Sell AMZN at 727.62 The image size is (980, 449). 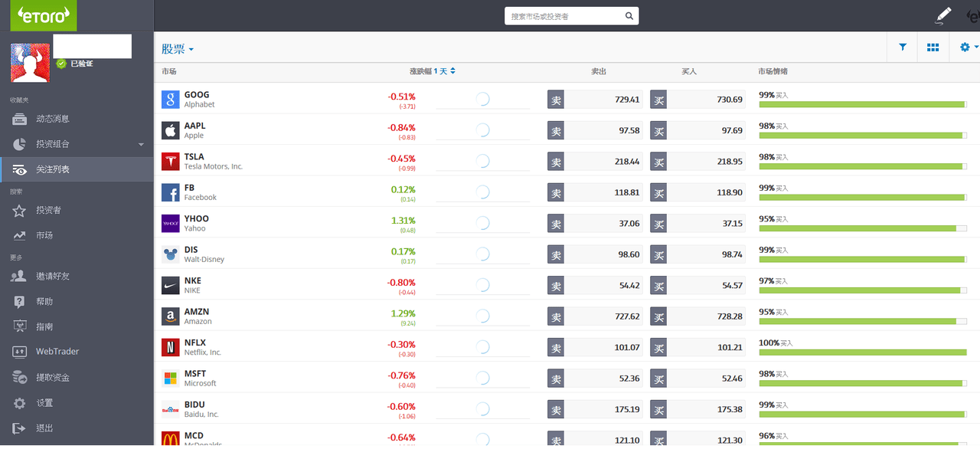(595, 316)
